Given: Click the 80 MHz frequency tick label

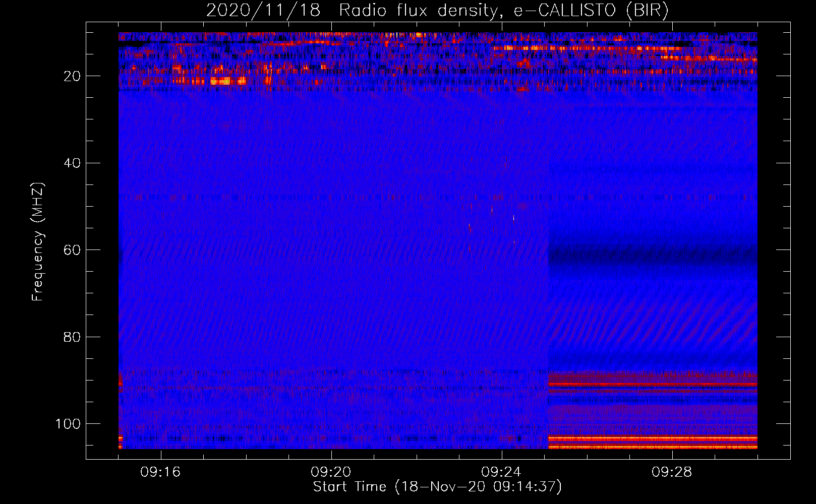Looking at the screenshot, I should 72,337.
